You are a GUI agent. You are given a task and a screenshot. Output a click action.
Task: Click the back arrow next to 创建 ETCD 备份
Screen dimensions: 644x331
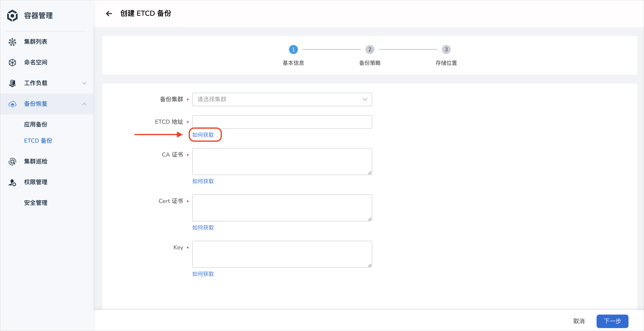click(x=109, y=14)
